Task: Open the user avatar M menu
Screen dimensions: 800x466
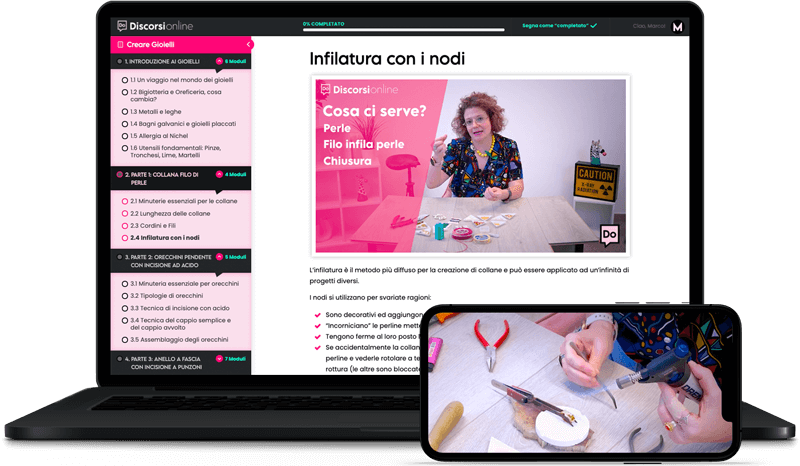Action: click(677, 27)
